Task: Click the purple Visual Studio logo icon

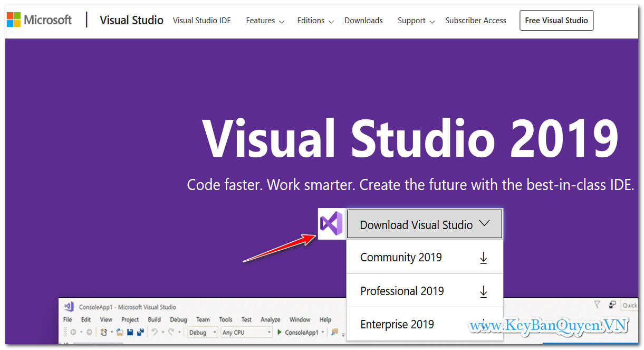Action: pos(331,224)
